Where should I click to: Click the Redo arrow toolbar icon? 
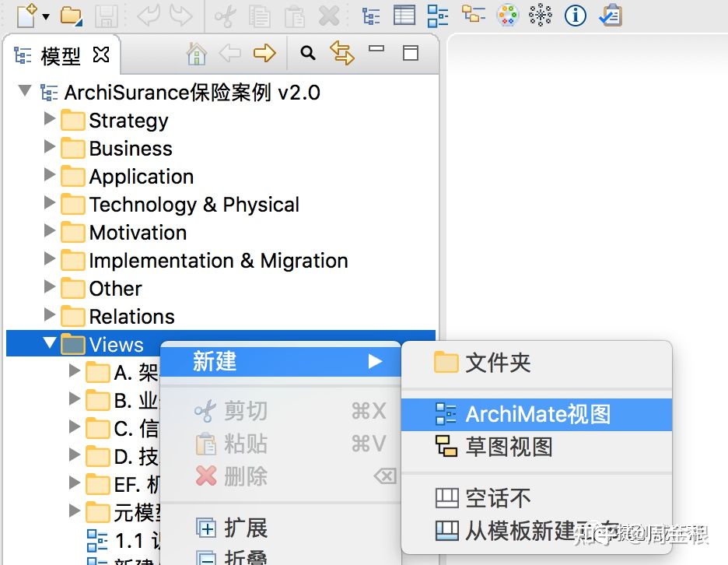click(x=181, y=16)
